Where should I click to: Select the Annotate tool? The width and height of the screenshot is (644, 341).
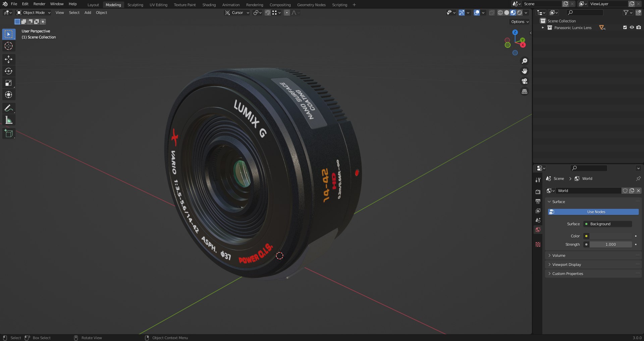(x=9, y=108)
